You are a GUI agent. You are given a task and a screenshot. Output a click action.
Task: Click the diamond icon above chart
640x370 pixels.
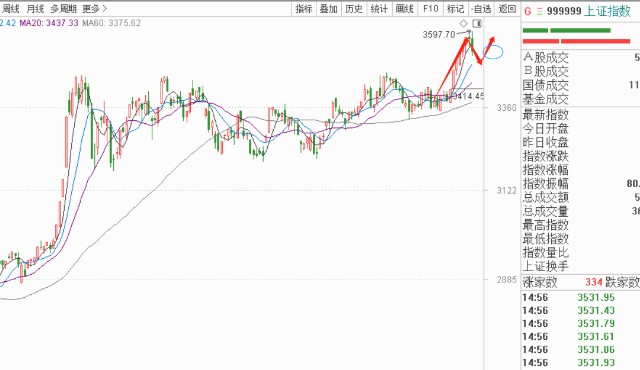(x=463, y=23)
